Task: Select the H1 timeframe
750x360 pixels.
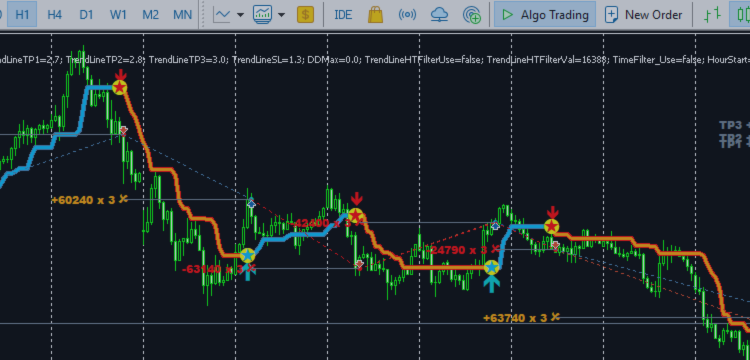Action: (22, 14)
